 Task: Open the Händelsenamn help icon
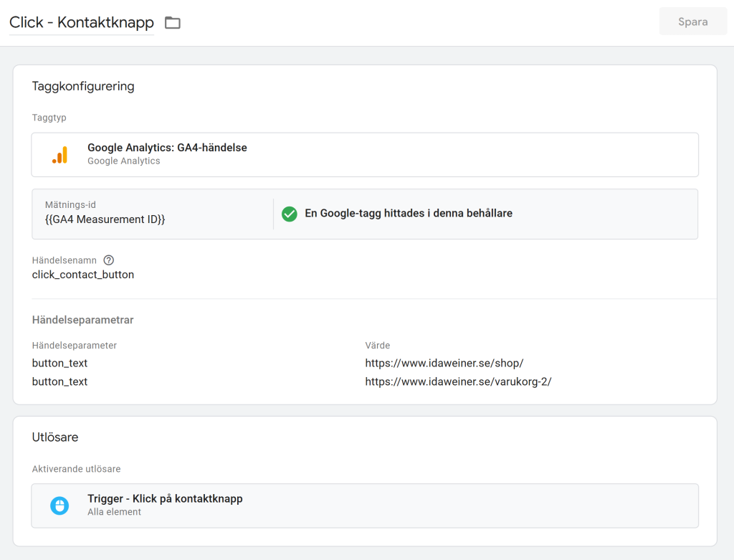tap(109, 260)
